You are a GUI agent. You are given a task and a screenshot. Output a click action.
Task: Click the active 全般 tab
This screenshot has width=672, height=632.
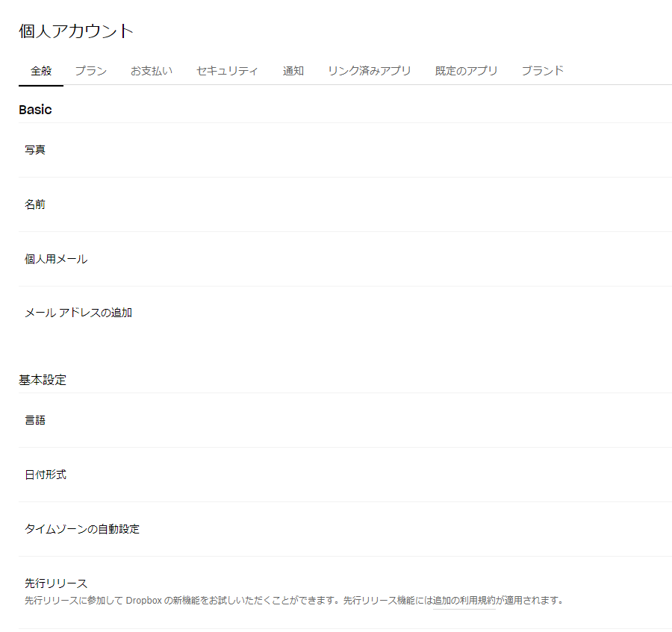pos(40,71)
